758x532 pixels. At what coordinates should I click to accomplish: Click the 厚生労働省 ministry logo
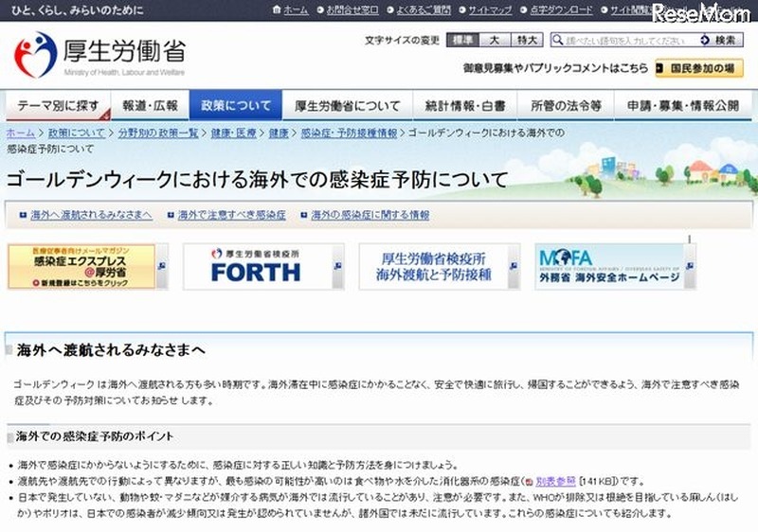click(x=99, y=55)
